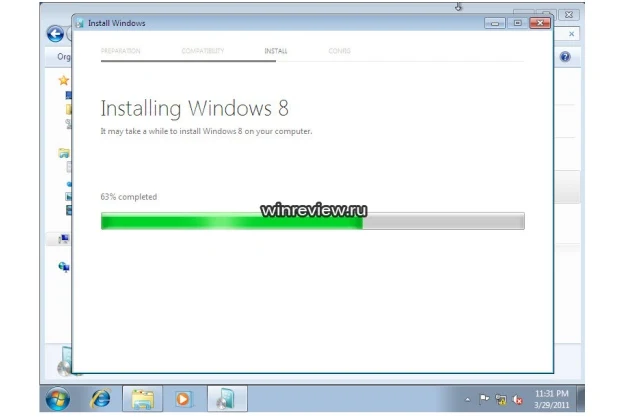
Task: Click the Computer icon in Explorer sidebar
Action: [64, 240]
